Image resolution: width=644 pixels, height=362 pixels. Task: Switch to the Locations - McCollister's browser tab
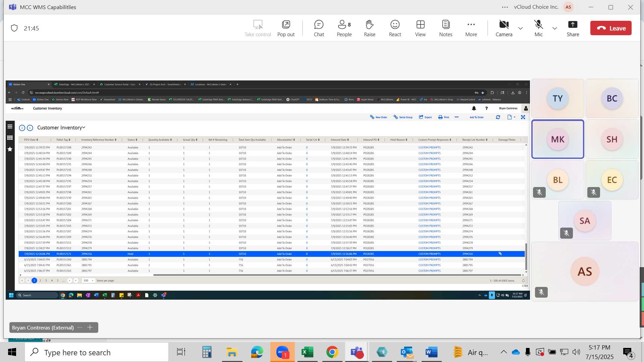211,84
